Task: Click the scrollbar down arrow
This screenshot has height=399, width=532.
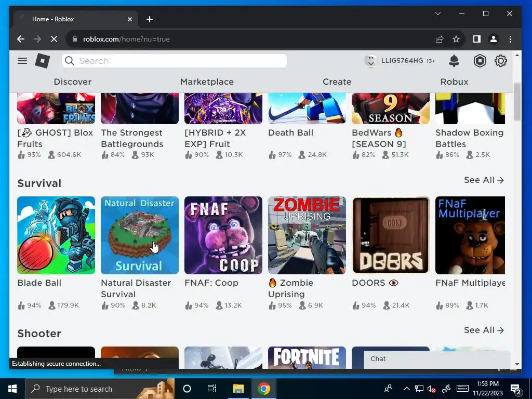Action: (517, 364)
